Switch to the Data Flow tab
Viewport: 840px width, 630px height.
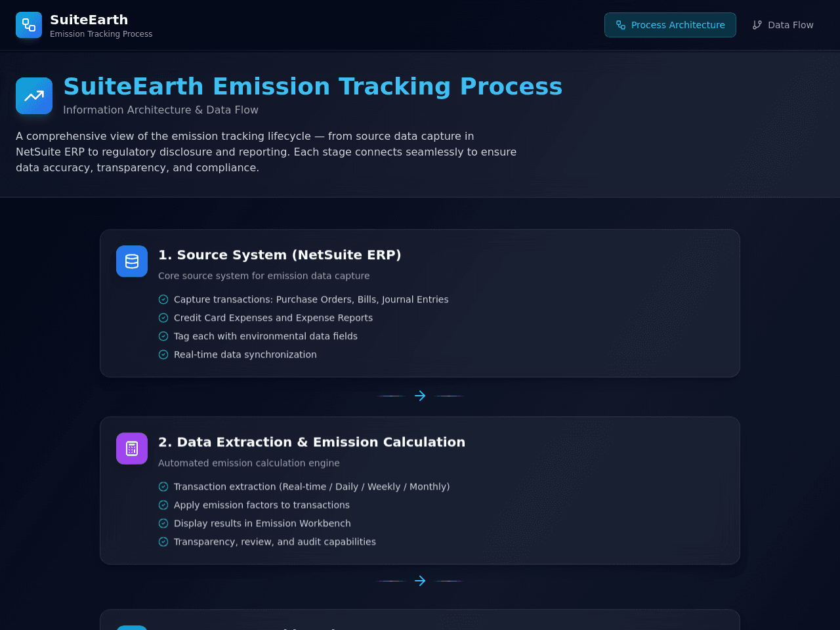point(783,25)
